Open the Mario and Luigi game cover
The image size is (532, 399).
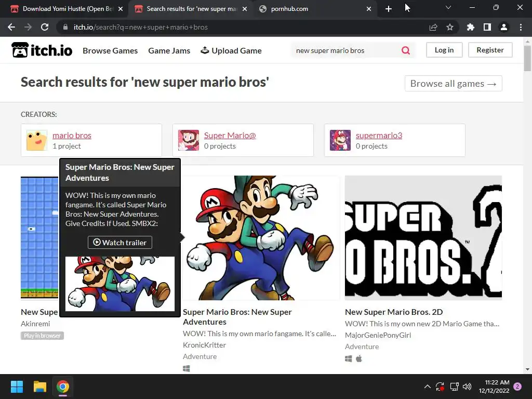tap(261, 238)
